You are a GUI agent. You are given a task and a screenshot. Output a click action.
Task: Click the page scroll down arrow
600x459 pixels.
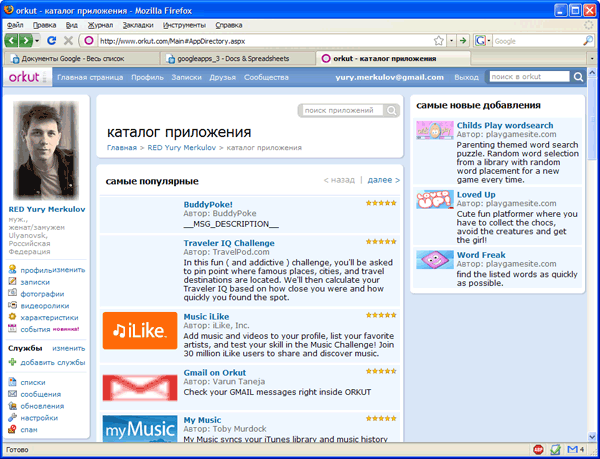(592, 436)
